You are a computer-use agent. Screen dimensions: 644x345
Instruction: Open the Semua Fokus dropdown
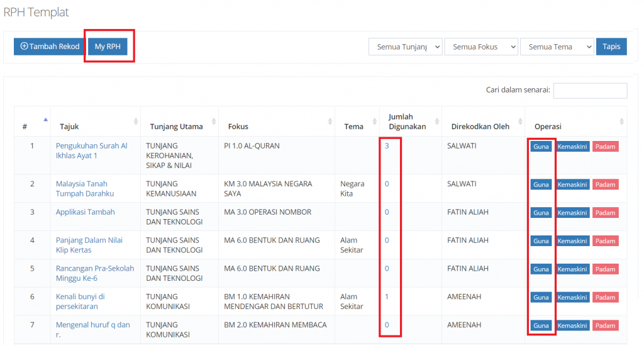tap(481, 47)
